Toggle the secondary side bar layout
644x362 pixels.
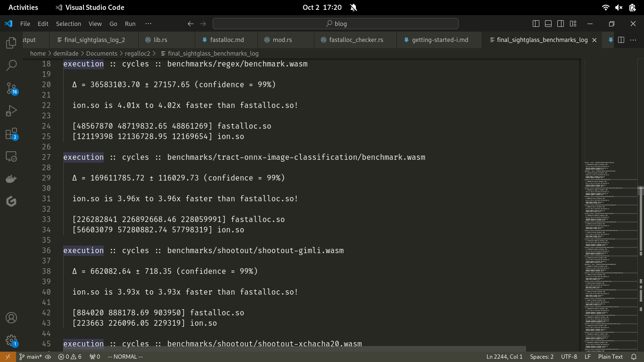coord(561,24)
